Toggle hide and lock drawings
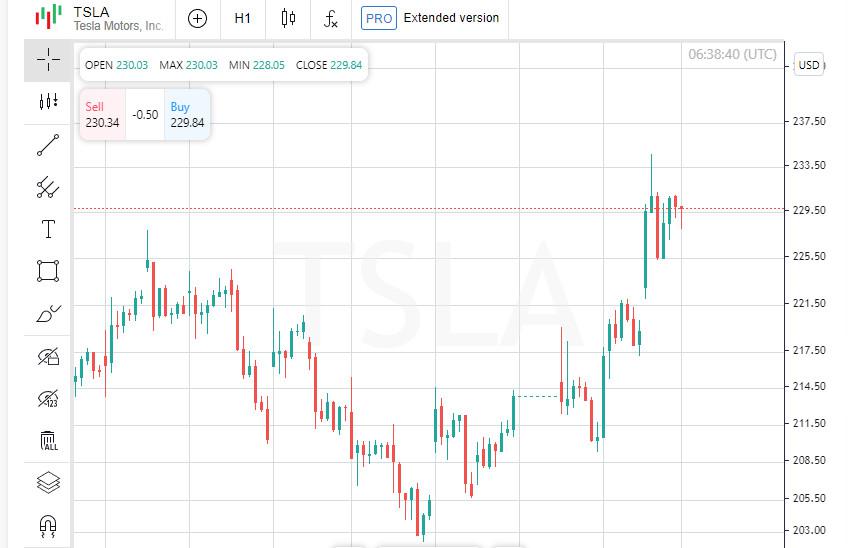Image resolution: width=848 pixels, height=548 pixels. [48, 356]
